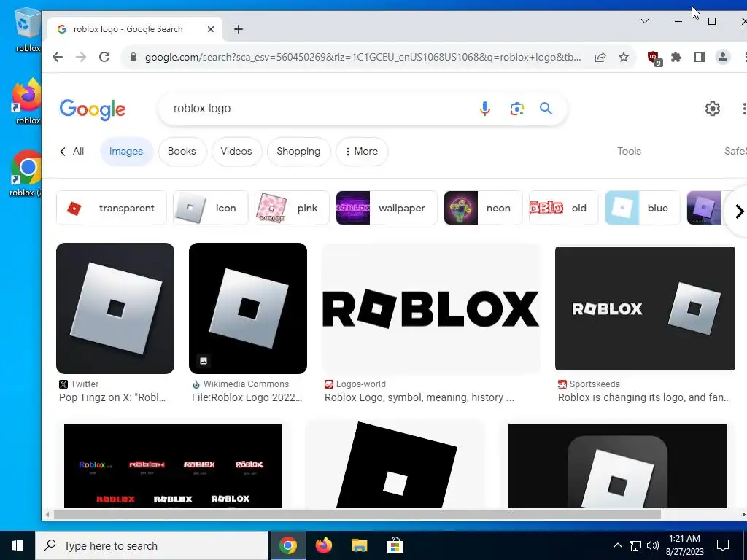Viewport: 747px width, 560px height.
Task: Open the Sportskeeda Roblox logo image
Action: (x=645, y=308)
